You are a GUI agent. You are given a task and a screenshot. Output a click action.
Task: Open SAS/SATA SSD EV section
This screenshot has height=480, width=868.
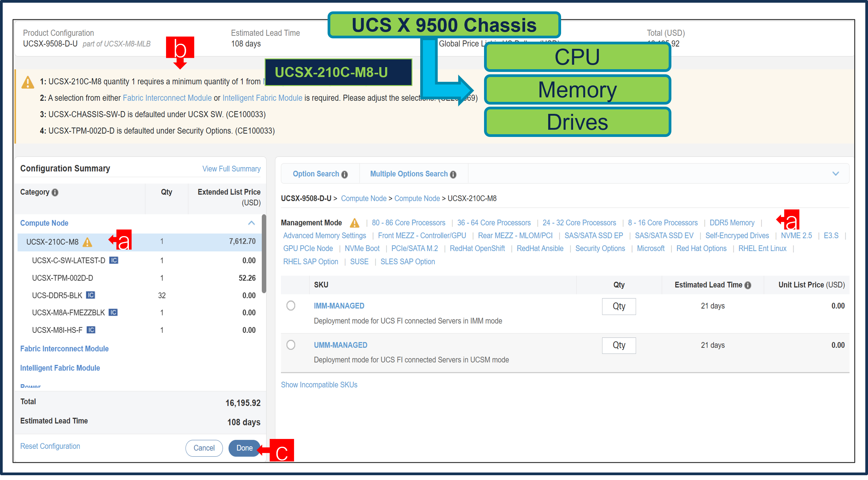pos(664,236)
